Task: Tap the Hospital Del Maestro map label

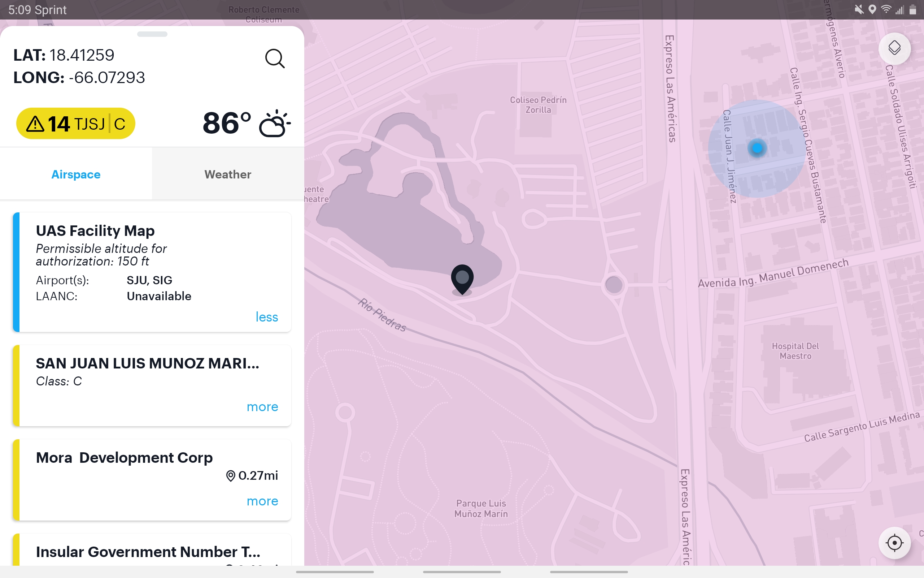Action: 796,351
